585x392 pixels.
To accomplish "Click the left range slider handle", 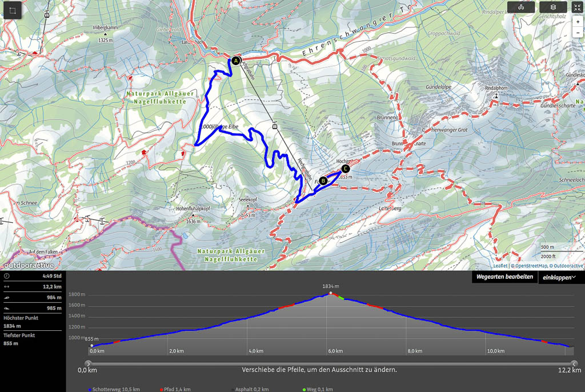I will (x=88, y=363).
